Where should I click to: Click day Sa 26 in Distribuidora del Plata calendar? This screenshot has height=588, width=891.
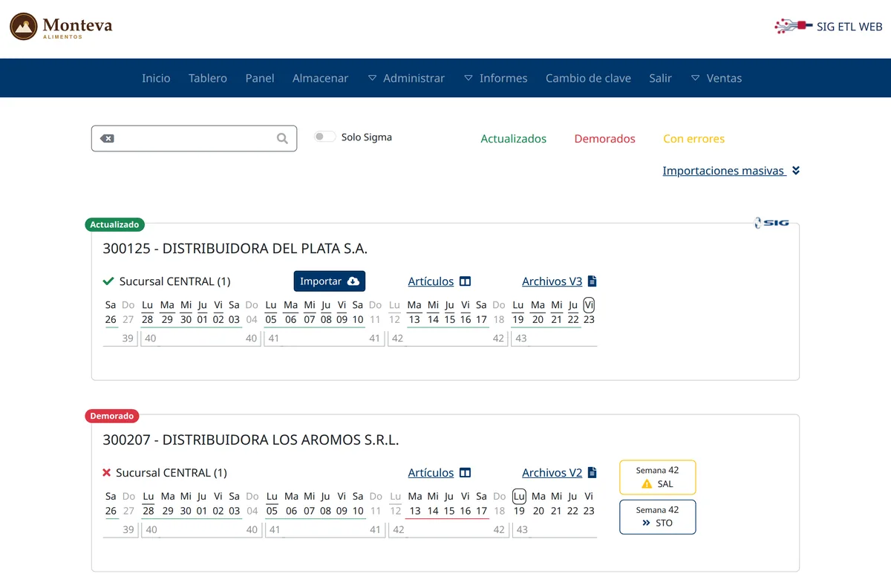pyautogui.click(x=111, y=312)
